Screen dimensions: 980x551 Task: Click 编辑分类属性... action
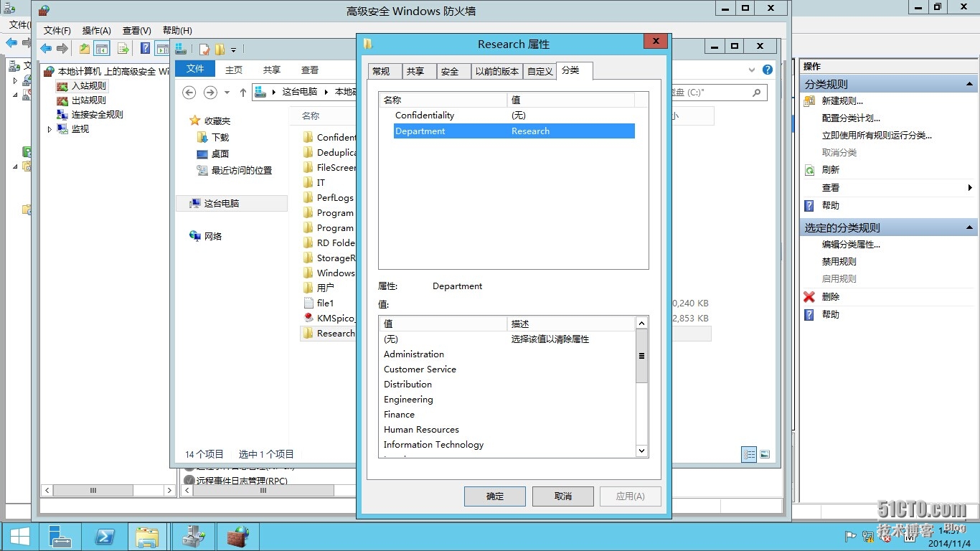tap(851, 245)
